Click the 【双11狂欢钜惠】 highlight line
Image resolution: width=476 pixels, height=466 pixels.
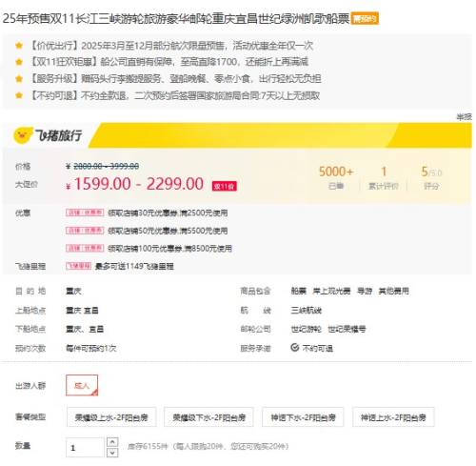pos(169,62)
